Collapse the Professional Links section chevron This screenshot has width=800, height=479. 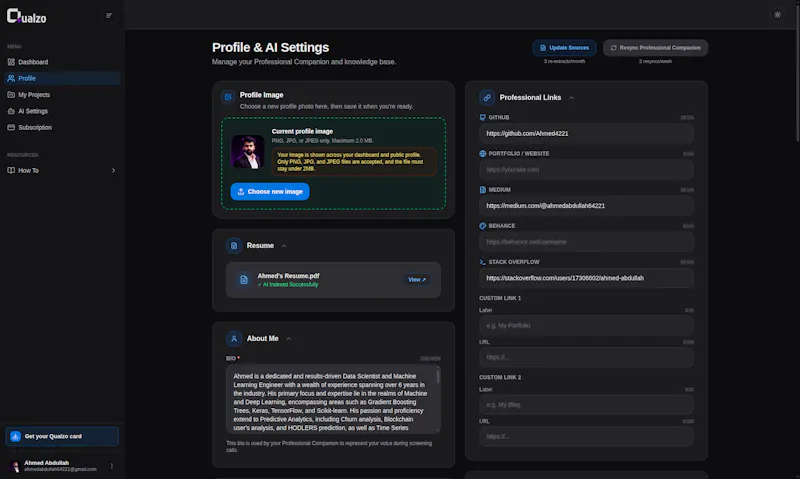click(x=571, y=98)
